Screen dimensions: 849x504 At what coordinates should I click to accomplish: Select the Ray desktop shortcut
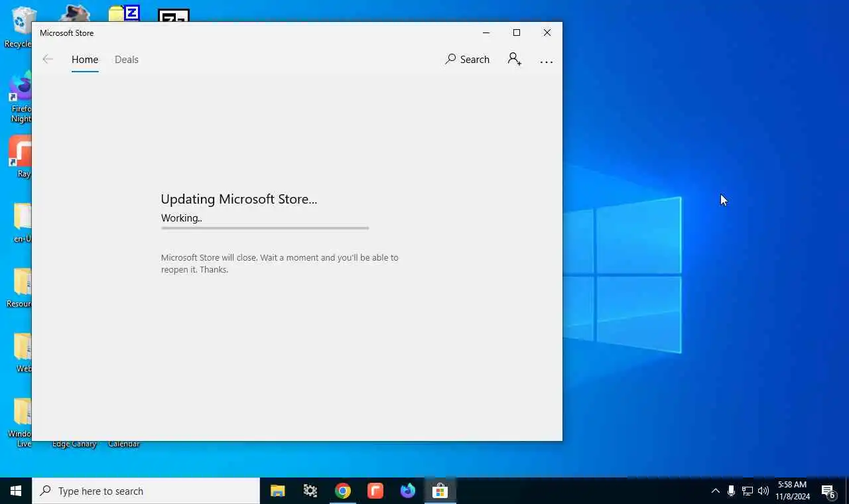coord(20,157)
